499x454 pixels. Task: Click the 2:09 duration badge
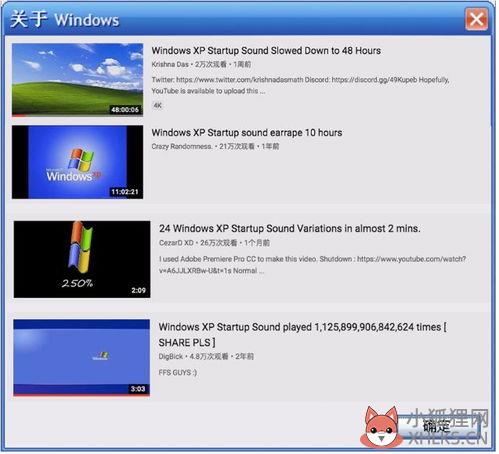(138, 290)
